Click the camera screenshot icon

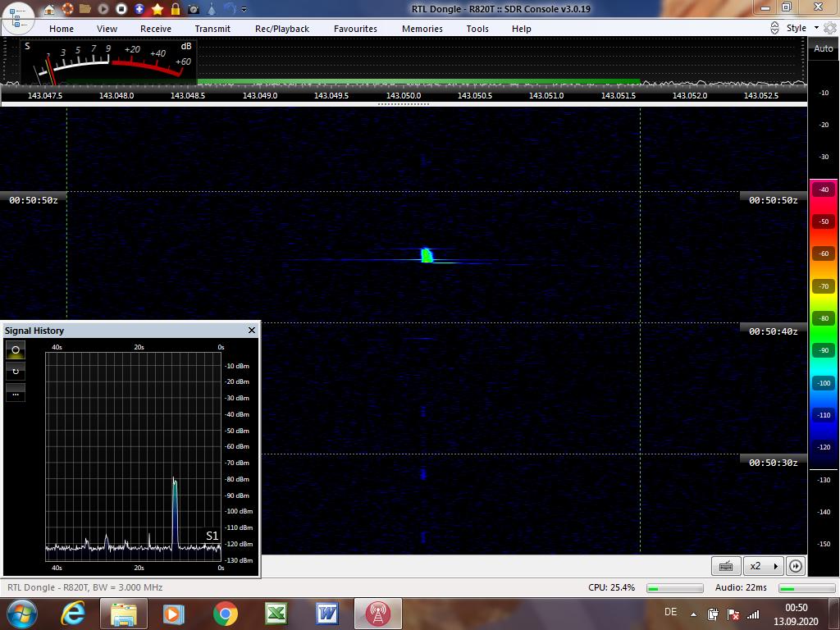tap(194, 9)
